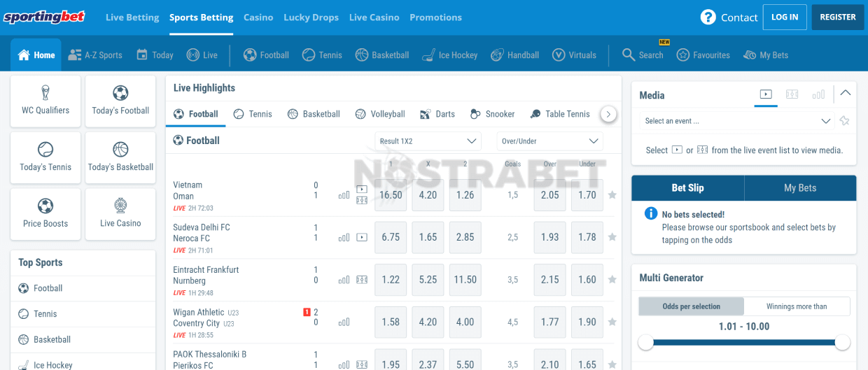Select pitch view icon in Media panel
This screenshot has height=370, width=868.
pyautogui.click(x=792, y=94)
